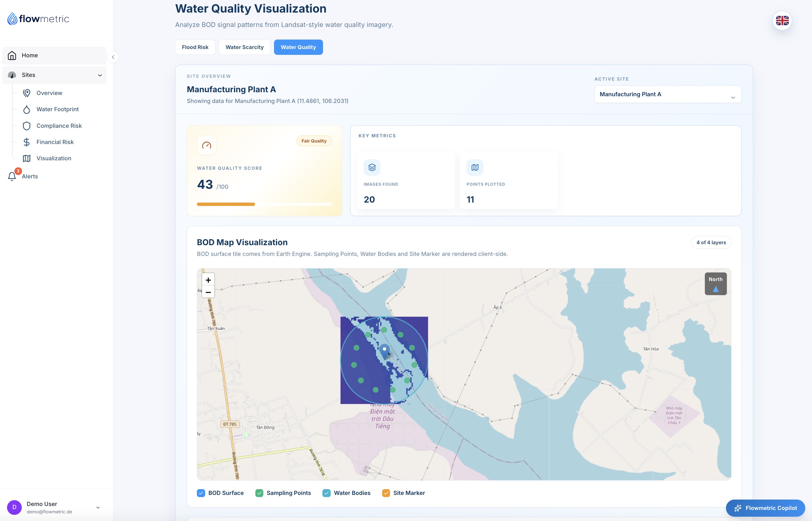
Task: Click the Overview map pin icon
Action: (x=27, y=93)
